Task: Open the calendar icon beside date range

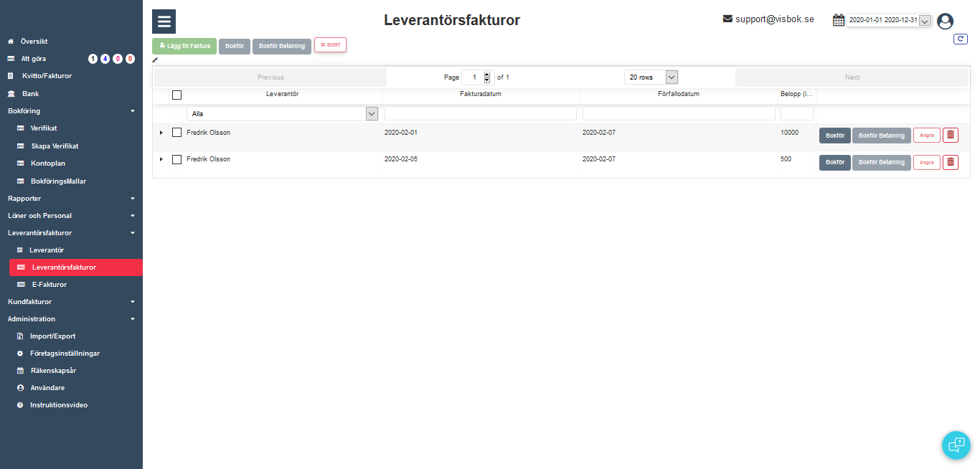Action: (x=838, y=20)
